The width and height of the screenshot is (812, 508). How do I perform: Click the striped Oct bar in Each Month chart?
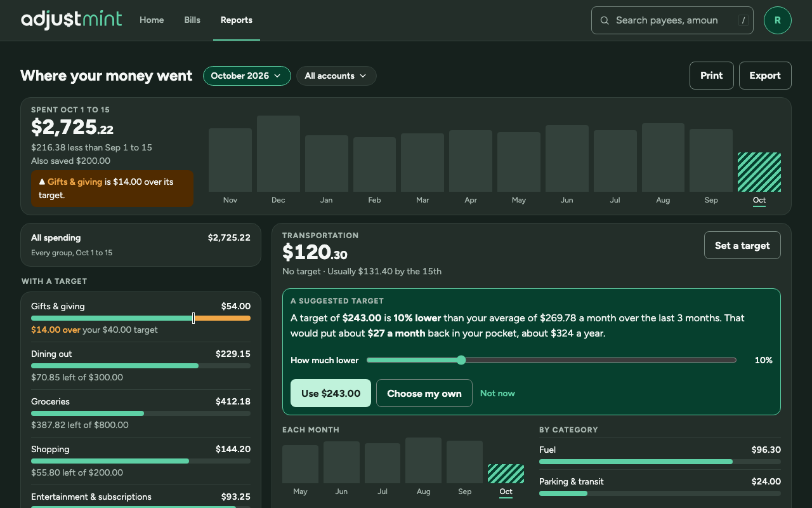tap(506, 474)
